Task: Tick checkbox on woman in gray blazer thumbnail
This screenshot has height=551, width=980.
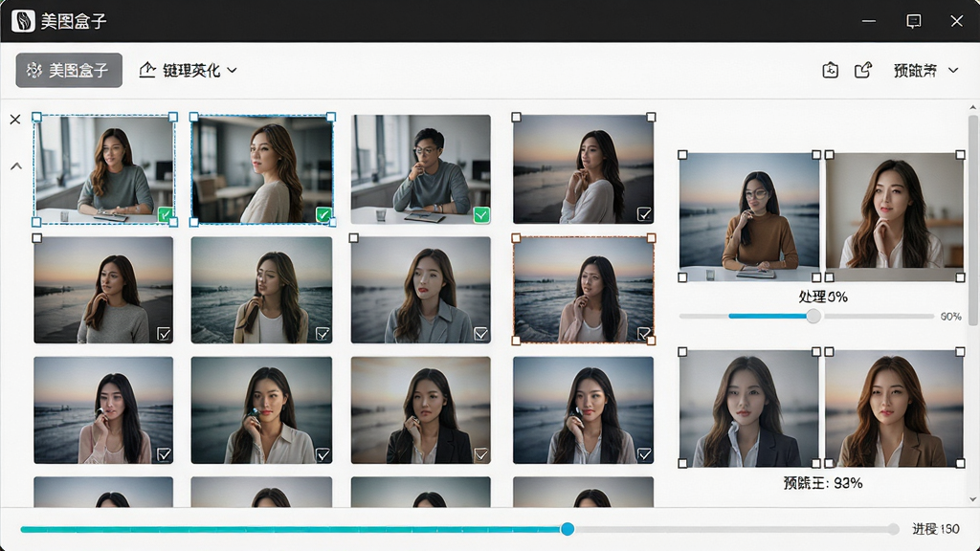Action: 481,334
